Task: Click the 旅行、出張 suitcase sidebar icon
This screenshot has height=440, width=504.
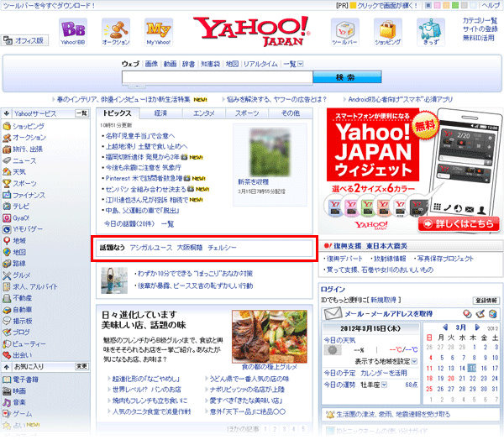Action: [7, 149]
